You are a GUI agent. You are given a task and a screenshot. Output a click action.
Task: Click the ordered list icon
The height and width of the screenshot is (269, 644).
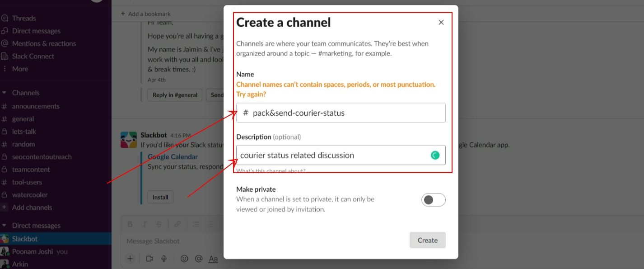click(196, 224)
